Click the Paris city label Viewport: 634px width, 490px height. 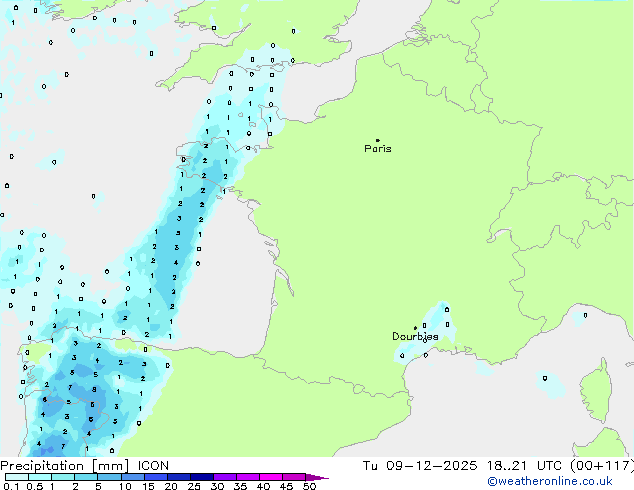point(378,149)
